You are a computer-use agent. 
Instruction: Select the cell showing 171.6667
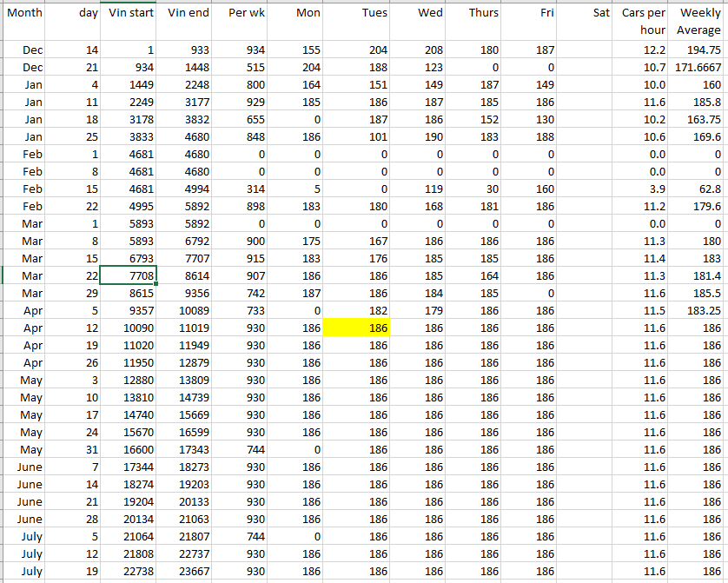pyautogui.click(x=699, y=67)
